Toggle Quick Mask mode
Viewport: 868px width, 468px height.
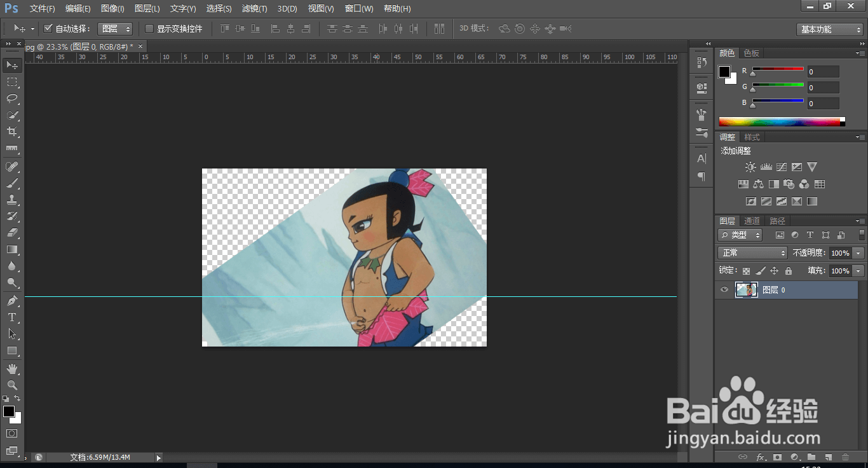point(12,433)
